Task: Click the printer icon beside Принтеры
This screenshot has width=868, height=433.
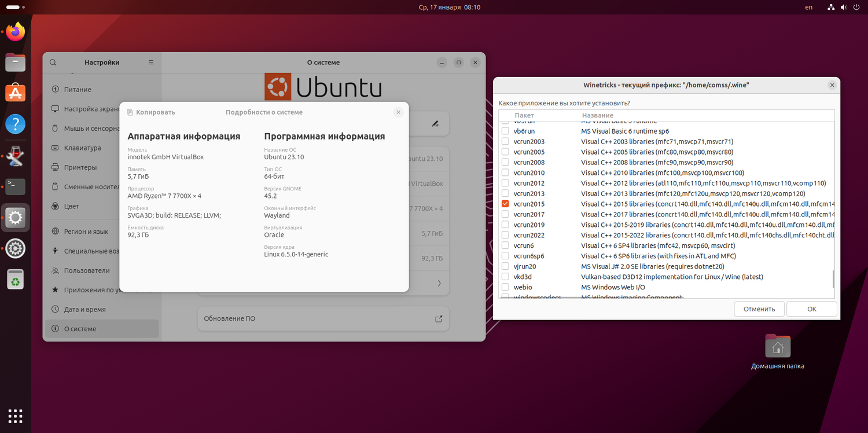Action: 56,167
